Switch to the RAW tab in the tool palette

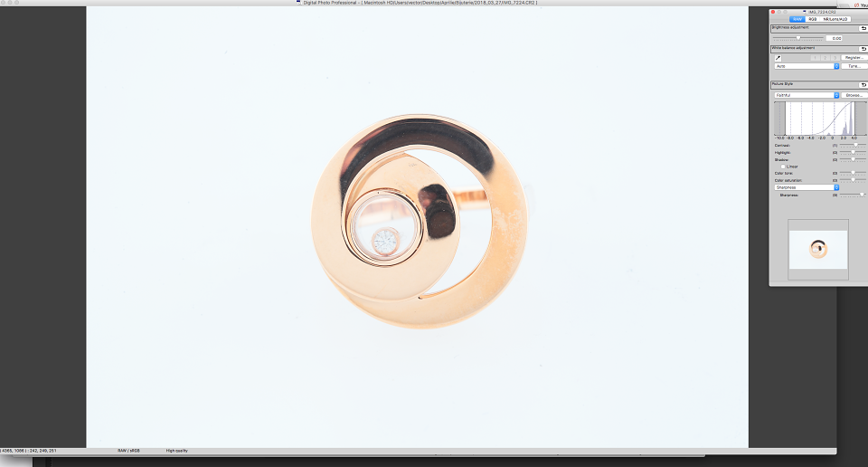[797, 19]
